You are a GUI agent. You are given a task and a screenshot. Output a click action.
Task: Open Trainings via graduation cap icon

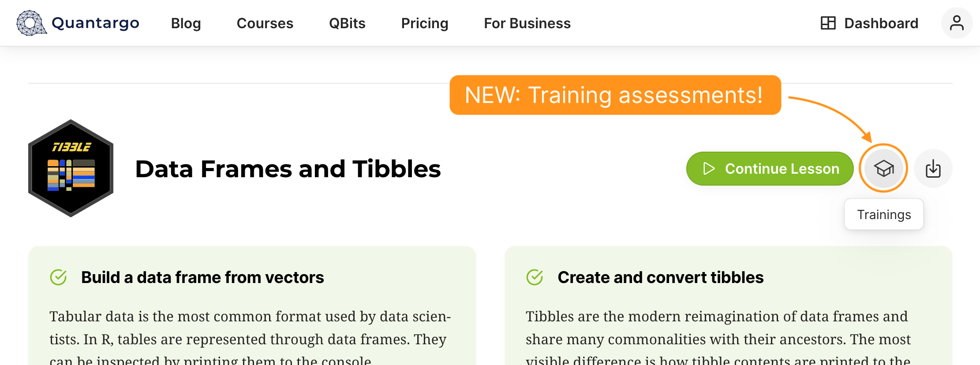tap(883, 168)
